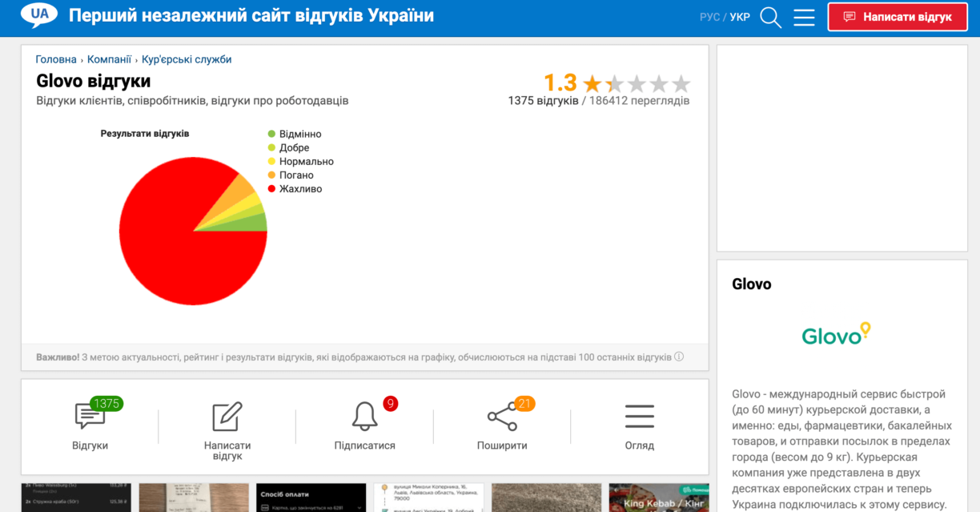Click the Жахливо legend label
This screenshot has height=512, width=980.
click(x=301, y=188)
